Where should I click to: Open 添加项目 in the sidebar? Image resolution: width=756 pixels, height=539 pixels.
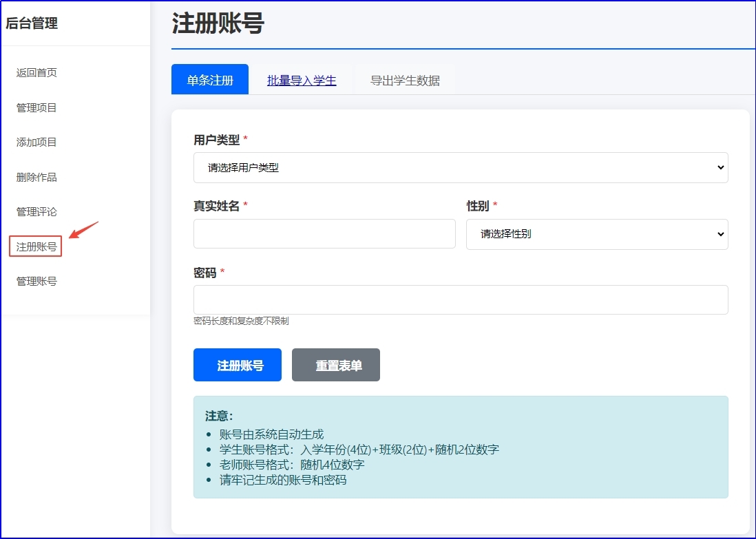(36, 142)
